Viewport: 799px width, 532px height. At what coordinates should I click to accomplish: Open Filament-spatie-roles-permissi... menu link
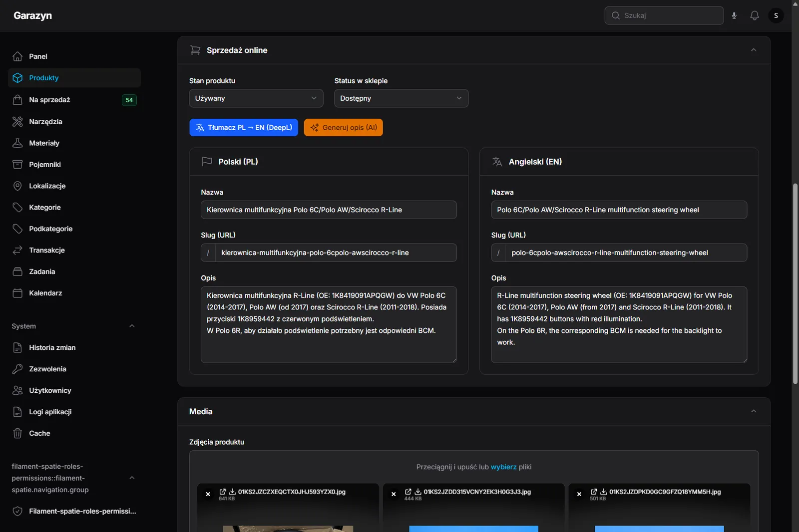(x=74, y=512)
